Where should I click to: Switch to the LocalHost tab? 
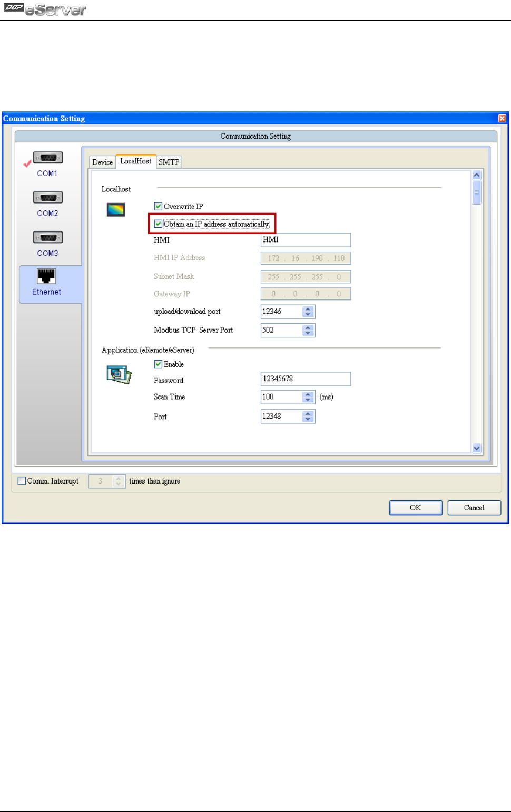pyautogui.click(x=135, y=161)
